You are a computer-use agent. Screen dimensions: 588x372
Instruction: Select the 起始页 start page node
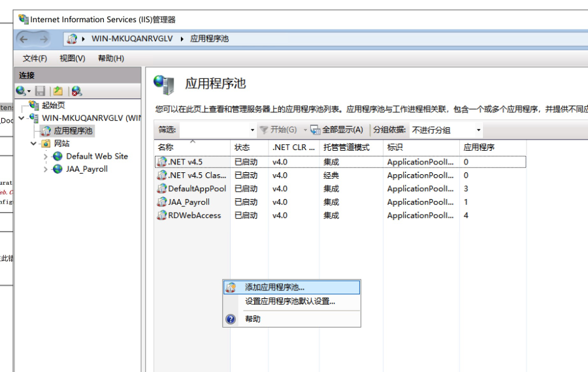53,105
